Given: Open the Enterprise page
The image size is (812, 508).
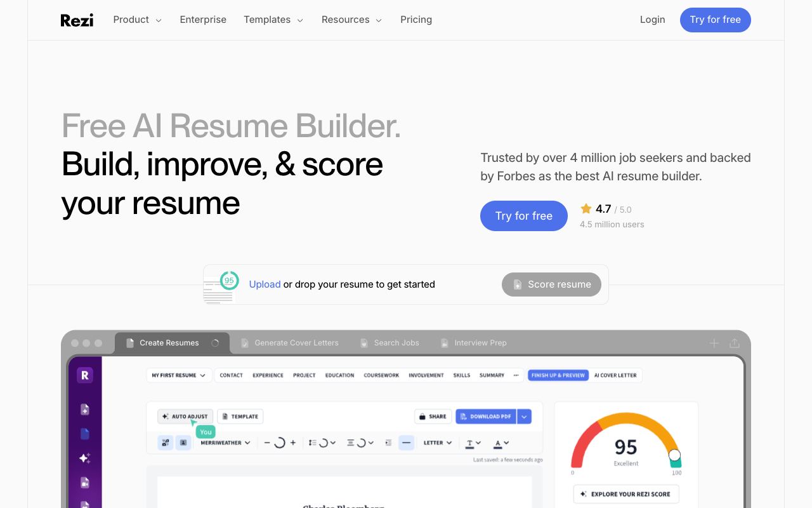Looking at the screenshot, I should [x=203, y=20].
